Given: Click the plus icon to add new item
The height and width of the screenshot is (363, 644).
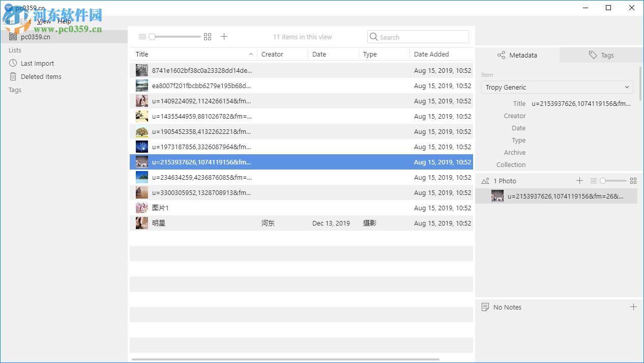Looking at the screenshot, I should coord(224,36).
